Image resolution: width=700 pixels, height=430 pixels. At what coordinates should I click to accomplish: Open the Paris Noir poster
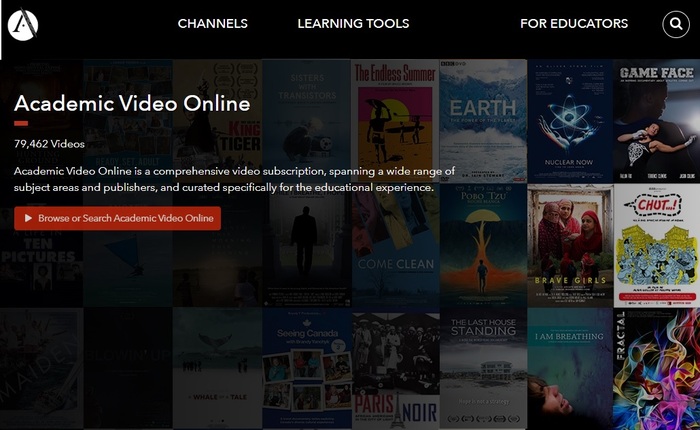click(x=395, y=368)
